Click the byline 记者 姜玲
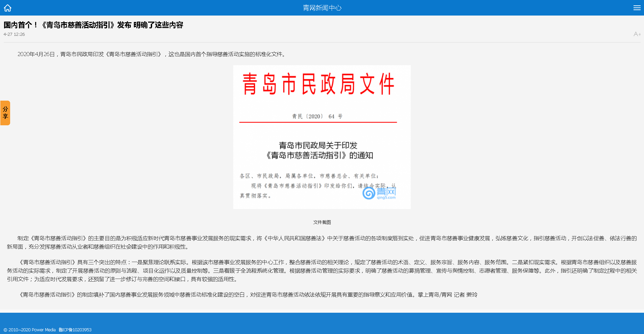644x334 pixels. 466,295
